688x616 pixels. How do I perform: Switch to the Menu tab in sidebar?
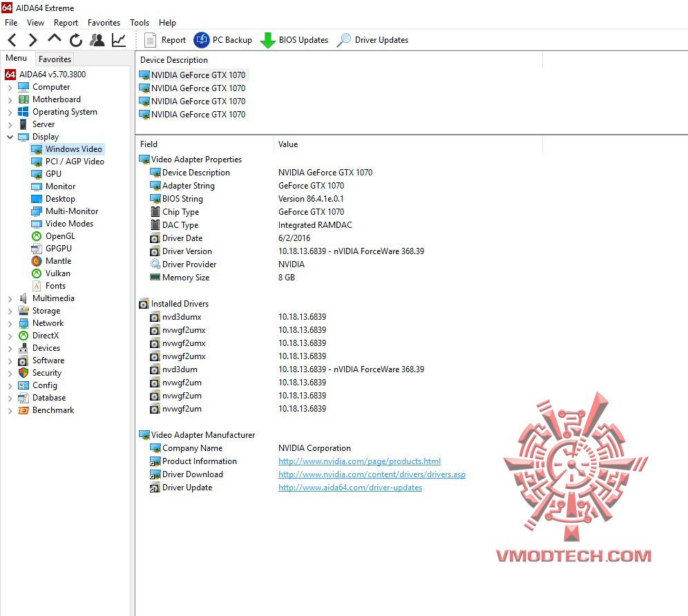tap(17, 58)
